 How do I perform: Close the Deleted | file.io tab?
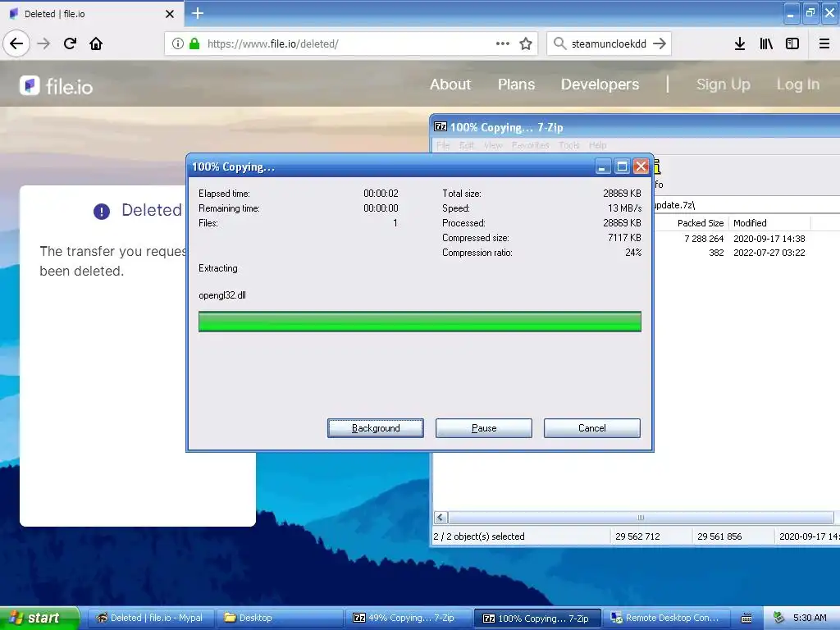(x=169, y=14)
